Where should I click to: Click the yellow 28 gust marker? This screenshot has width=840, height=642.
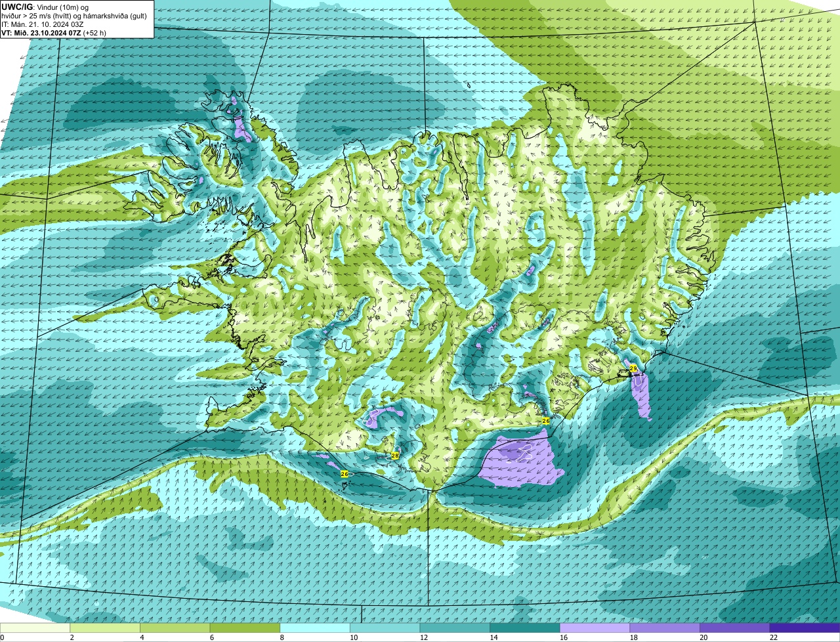(395, 456)
